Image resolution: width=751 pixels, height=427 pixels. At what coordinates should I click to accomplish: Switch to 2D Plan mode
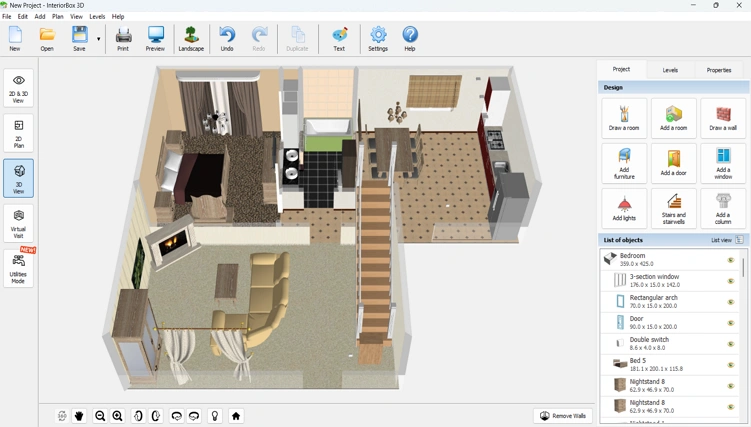coord(19,133)
